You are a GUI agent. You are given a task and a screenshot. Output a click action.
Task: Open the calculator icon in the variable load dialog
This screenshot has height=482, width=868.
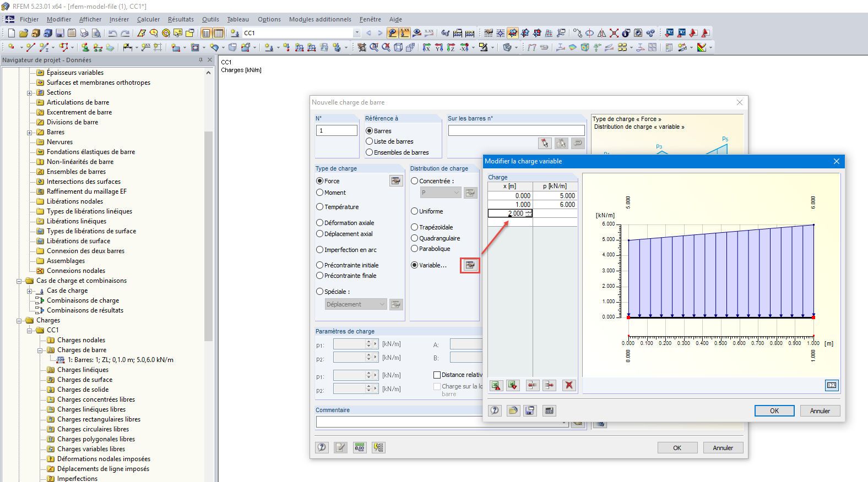(x=549, y=410)
